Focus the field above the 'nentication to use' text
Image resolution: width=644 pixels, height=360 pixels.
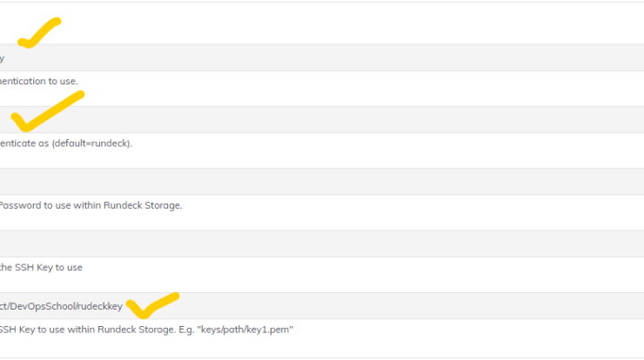(x=322, y=57)
